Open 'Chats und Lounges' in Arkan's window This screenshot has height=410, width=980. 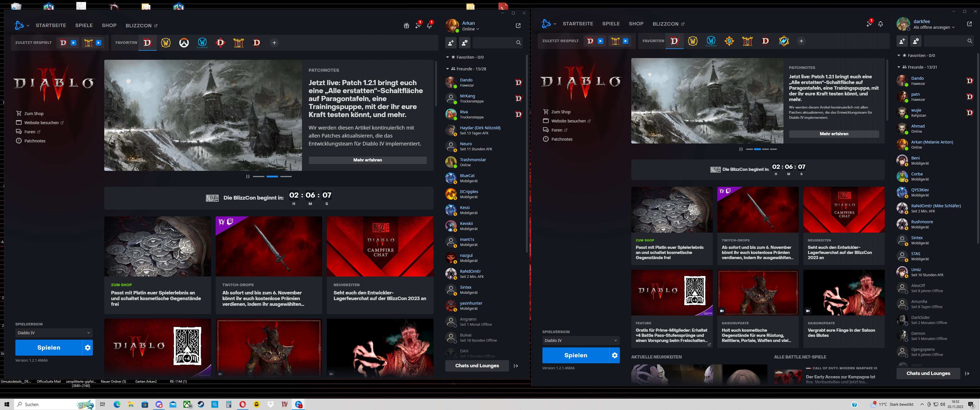click(477, 366)
